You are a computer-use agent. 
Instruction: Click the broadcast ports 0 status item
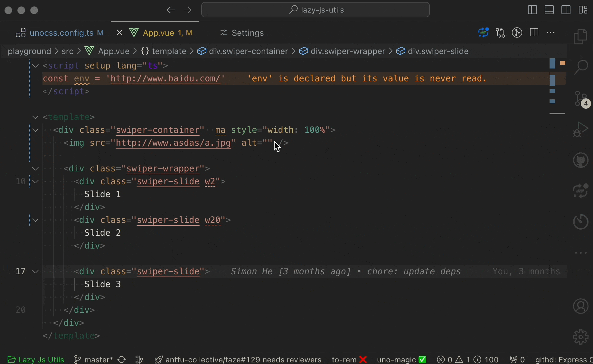point(517,359)
